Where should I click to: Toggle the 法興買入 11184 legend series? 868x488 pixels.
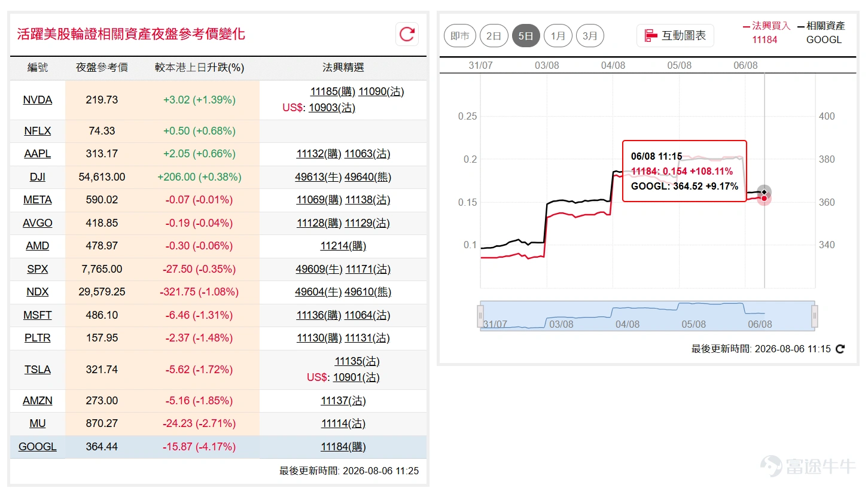pos(766,33)
